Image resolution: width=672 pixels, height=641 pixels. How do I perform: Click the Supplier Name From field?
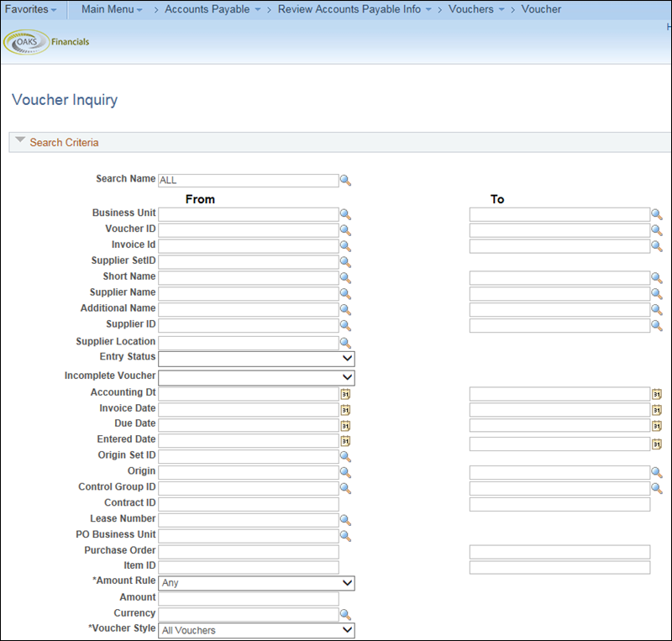(248, 294)
